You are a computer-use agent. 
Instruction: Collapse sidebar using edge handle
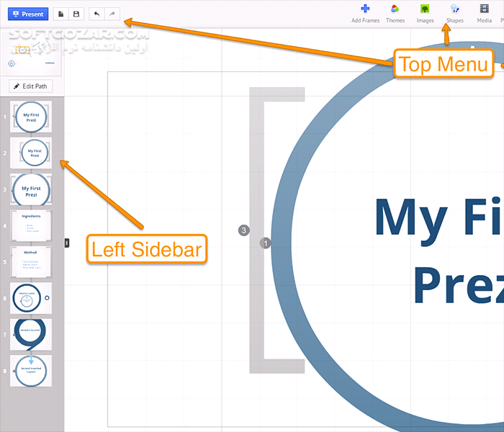tap(67, 243)
